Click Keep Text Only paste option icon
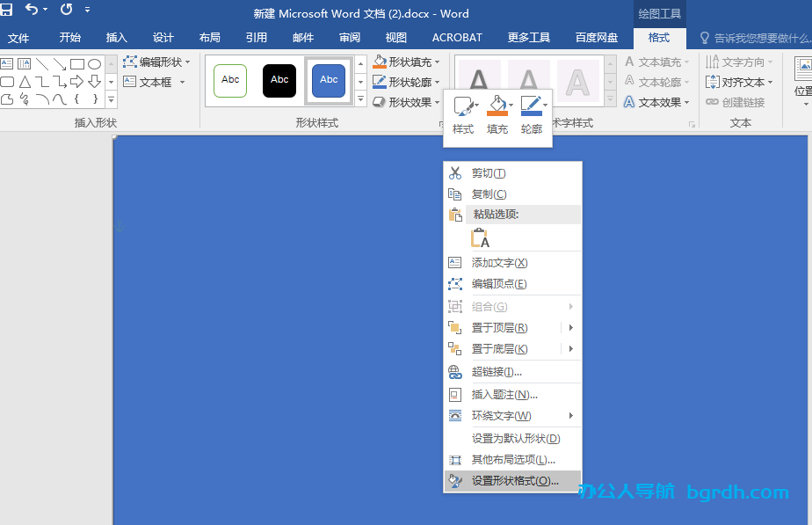The height and width of the screenshot is (525, 812). [x=480, y=238]
